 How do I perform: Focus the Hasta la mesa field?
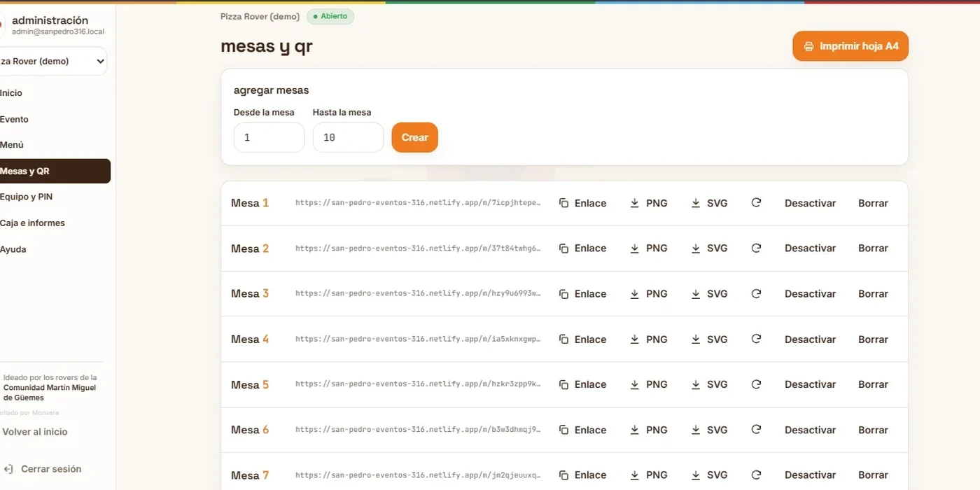coord(348,137)
